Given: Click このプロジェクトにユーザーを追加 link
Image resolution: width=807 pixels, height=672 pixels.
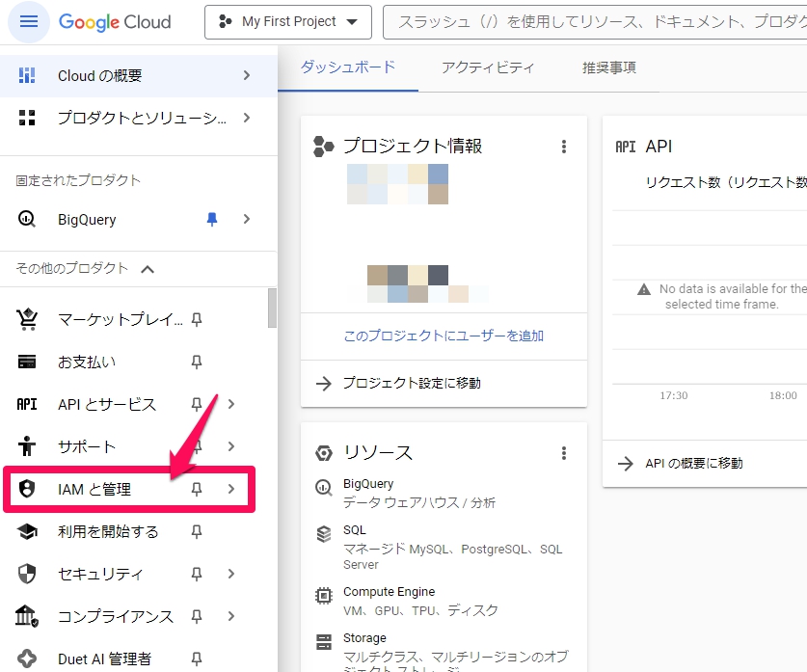Looking at the screenshot, I should pos(444,336).
